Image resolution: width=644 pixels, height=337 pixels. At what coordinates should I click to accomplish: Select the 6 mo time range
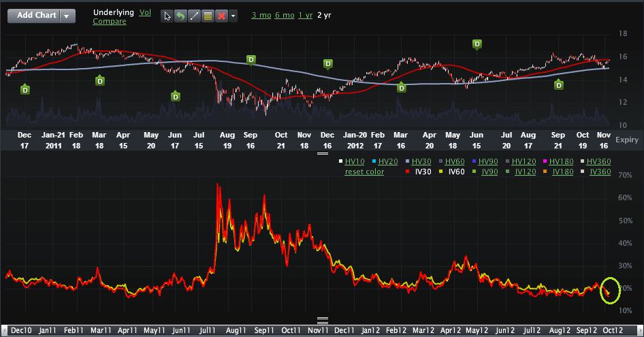pos(284,15)
